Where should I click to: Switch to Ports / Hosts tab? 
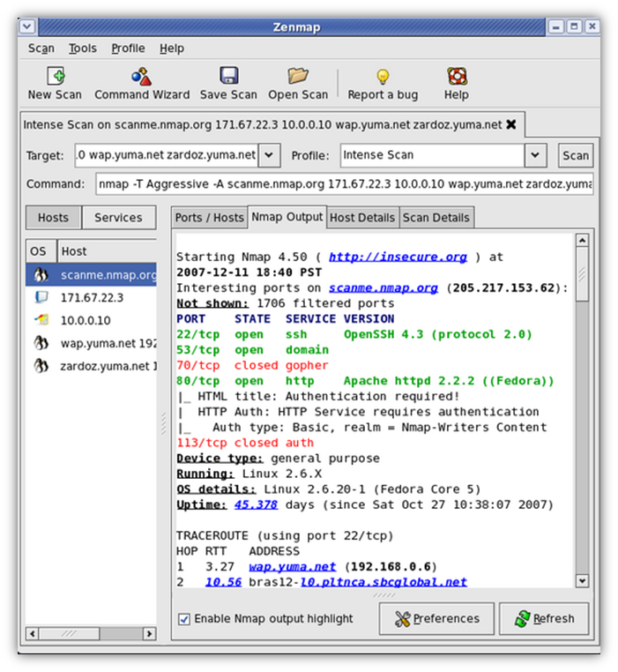(x=209, y=218)
